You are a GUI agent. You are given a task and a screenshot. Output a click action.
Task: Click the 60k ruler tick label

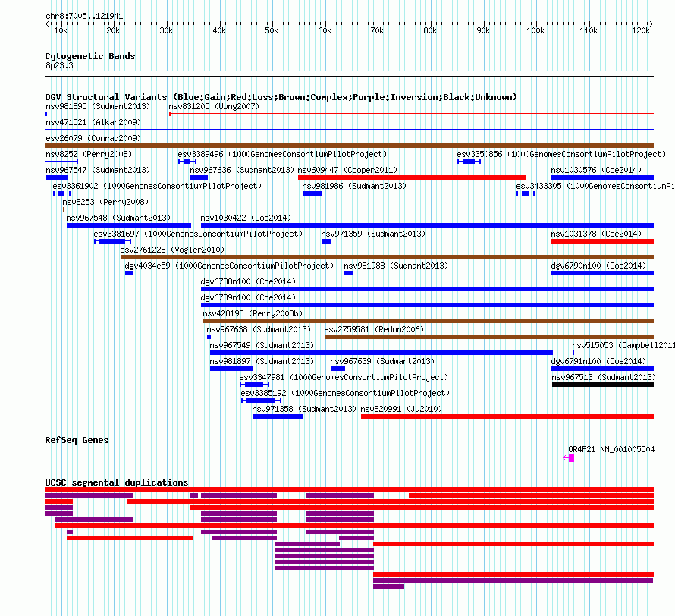click(x=325, y=30)
